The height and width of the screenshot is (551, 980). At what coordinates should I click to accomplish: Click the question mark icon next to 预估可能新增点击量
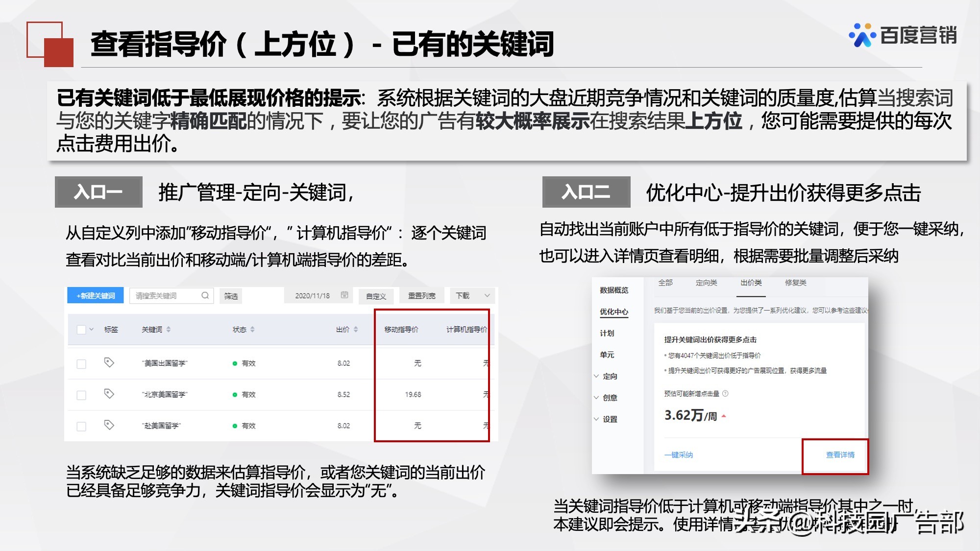click(725, 394)
